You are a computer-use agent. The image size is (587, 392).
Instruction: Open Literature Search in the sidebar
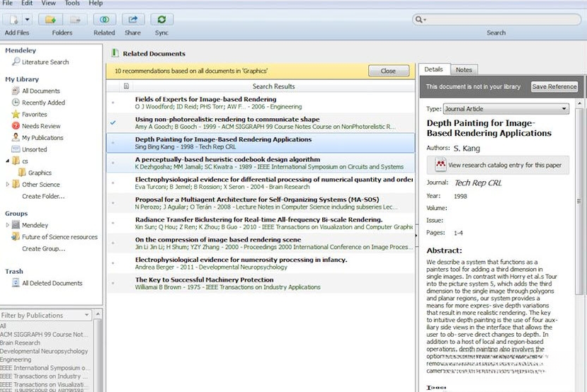coord(45,62)
